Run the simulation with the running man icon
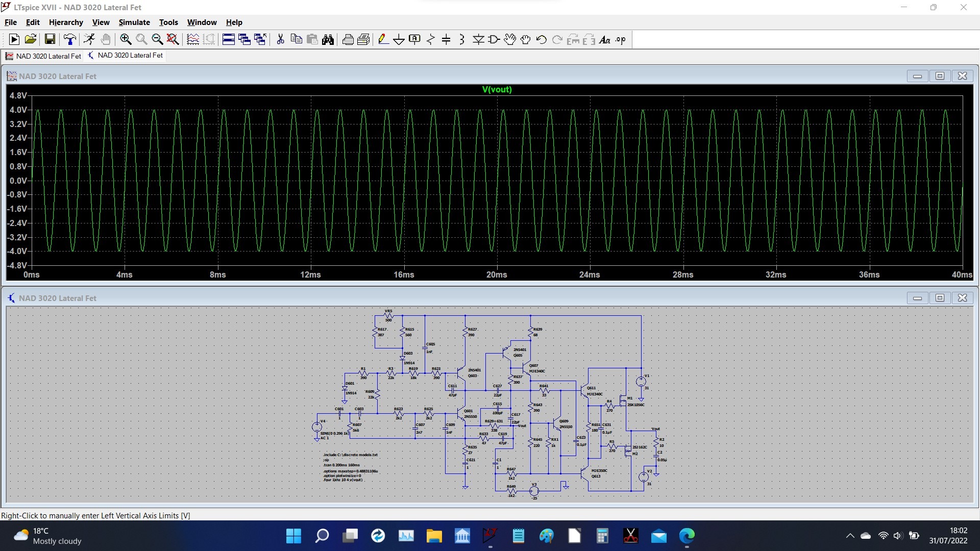The image size is (980, 551). 89,39
